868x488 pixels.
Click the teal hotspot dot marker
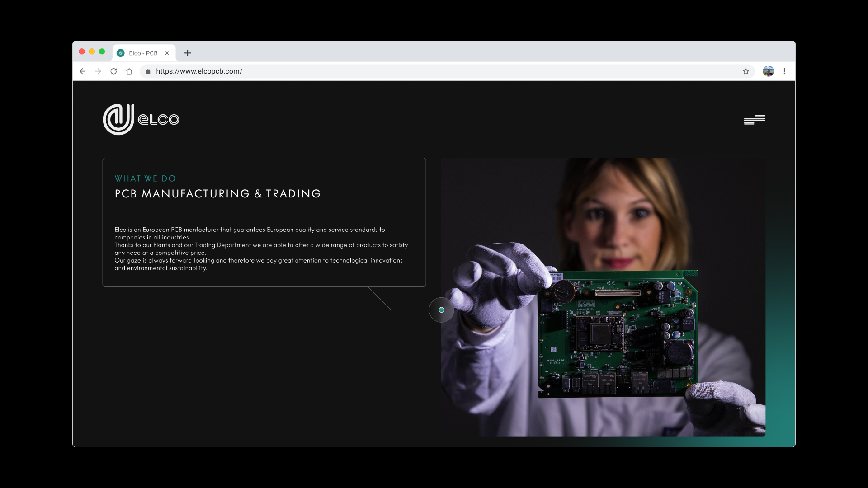[x=442, y=310]
